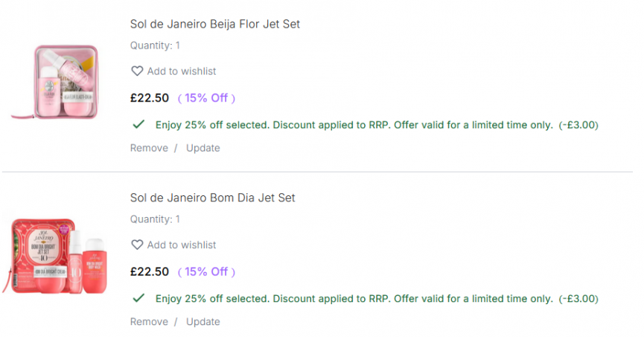The height and width of the screenshot is (337, 644).
Task: Remove the Bom Dia Jet Set from basket
Action: [x=149, y=321]
